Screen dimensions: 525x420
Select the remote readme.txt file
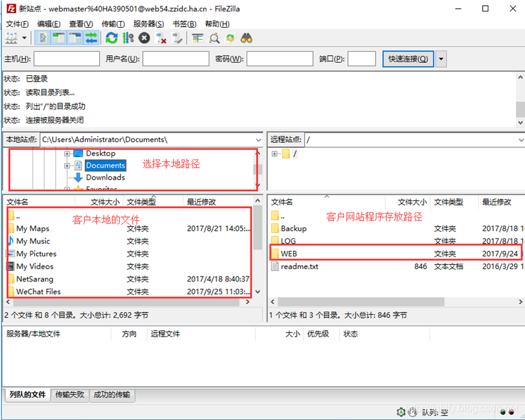tap(299, 266)
